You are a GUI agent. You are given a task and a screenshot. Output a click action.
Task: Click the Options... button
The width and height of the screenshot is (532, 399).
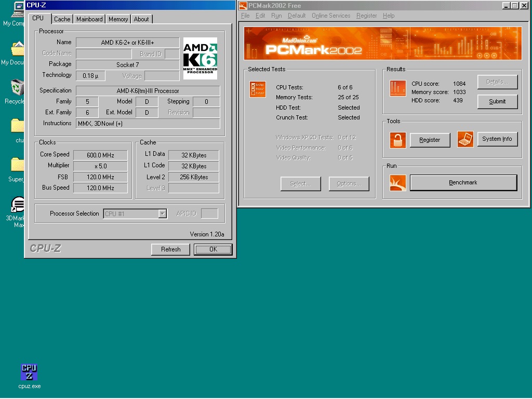(349, 183)
